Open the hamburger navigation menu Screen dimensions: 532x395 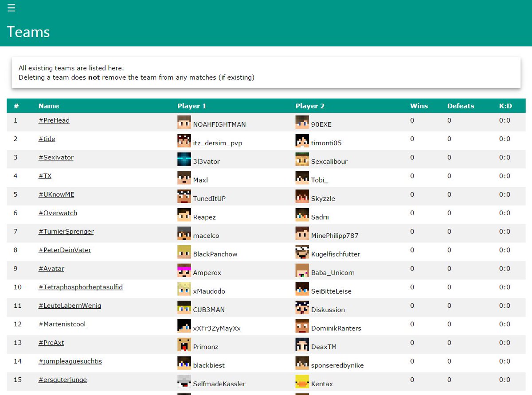click(11, 8)
